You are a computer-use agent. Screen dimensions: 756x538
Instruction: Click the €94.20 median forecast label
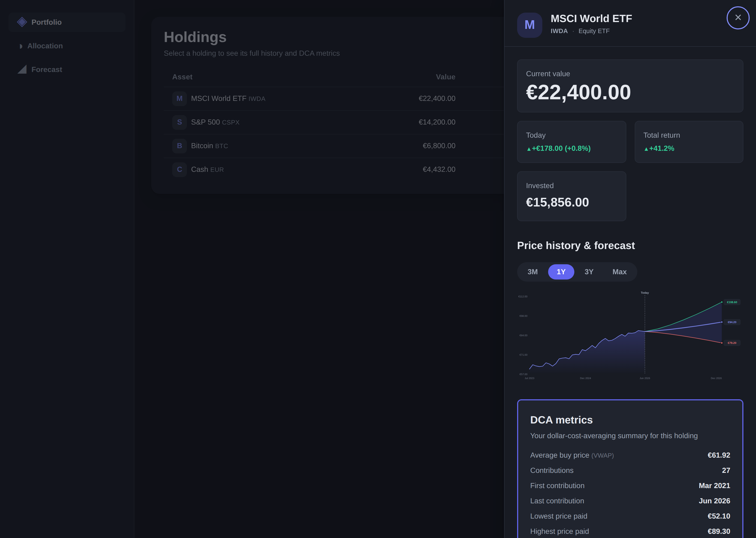click(732, 322)
